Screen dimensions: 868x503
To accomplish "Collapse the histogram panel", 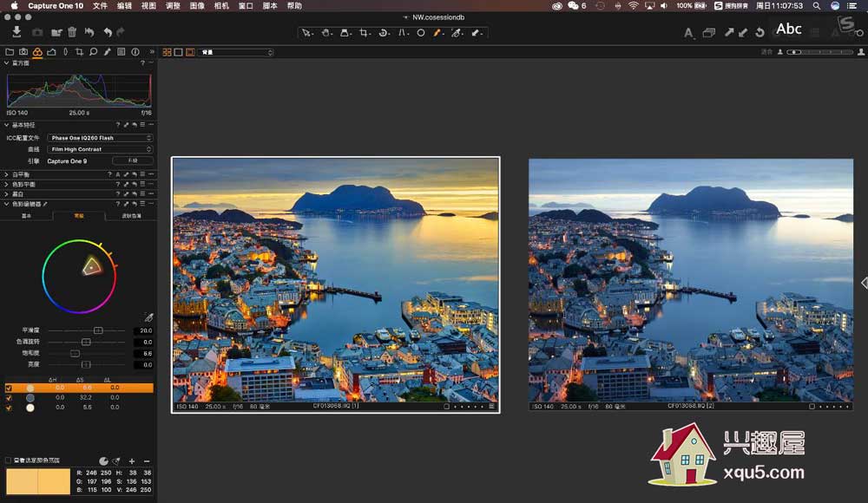I will [7, 63].
